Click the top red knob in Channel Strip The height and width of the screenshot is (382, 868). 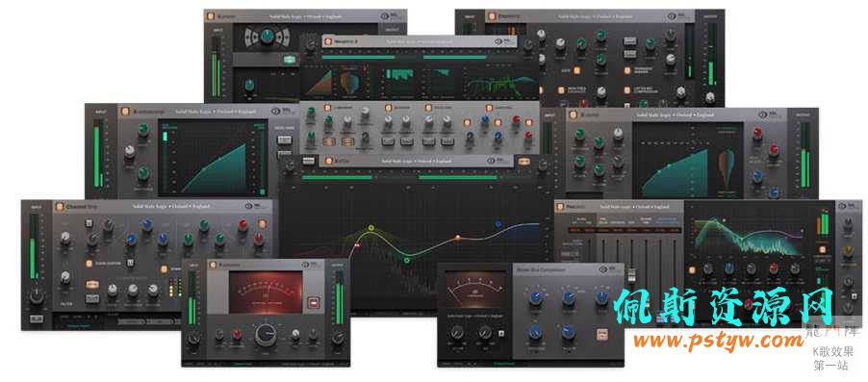(243, 225)
